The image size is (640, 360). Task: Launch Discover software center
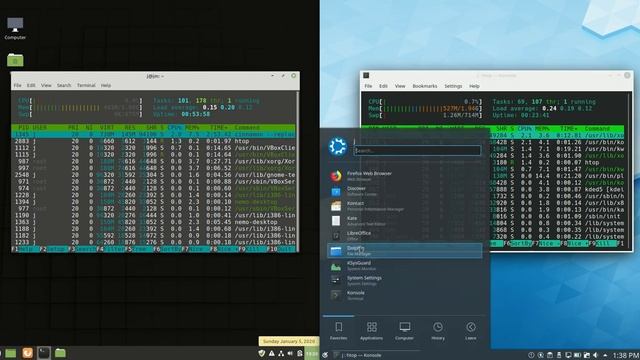[404, 191]
